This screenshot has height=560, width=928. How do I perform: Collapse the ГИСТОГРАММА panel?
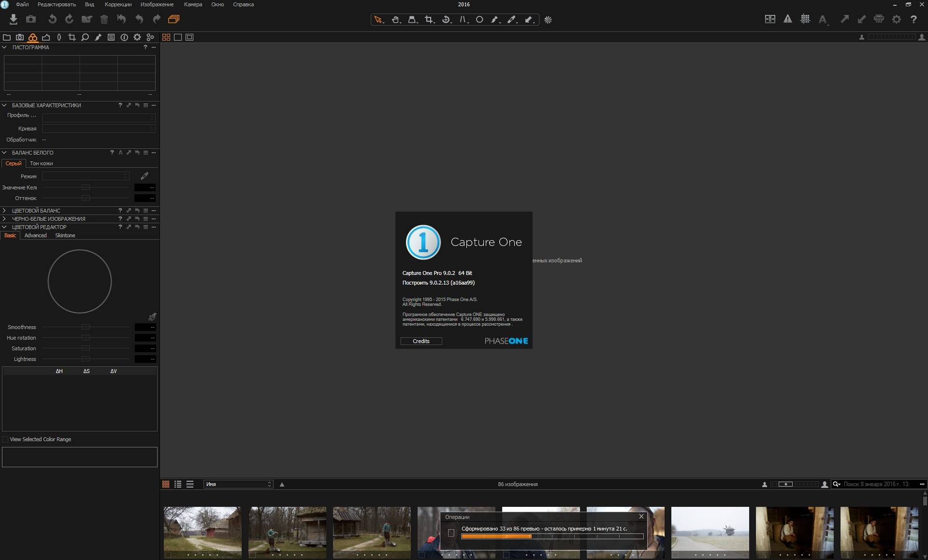[4, 47]
